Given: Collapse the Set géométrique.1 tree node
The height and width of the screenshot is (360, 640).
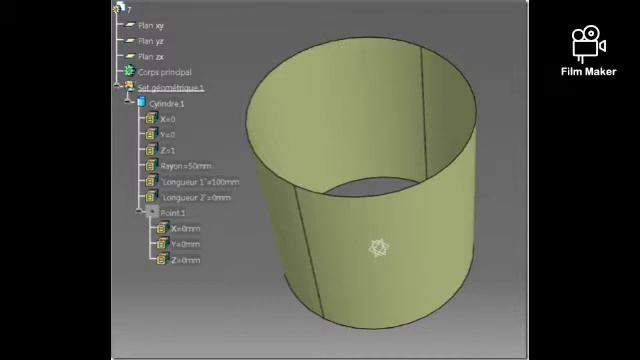Looking at the screenshot, I should point(118,86).
